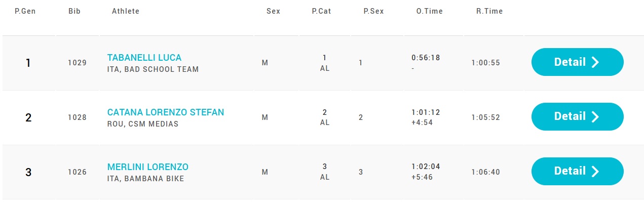Sort by the P.Sex column header
Viewport: 644px width, 206px height.
[x=373, y=11]
